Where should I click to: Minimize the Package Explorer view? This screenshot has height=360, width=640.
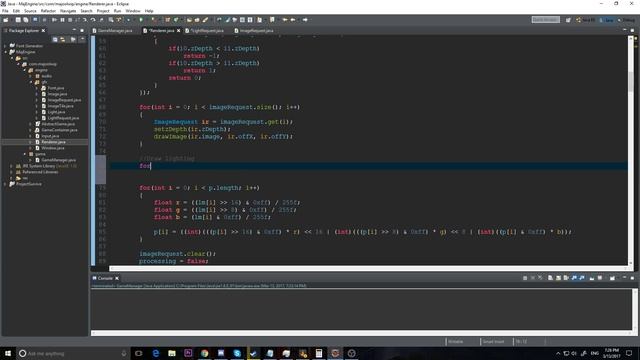74,30
